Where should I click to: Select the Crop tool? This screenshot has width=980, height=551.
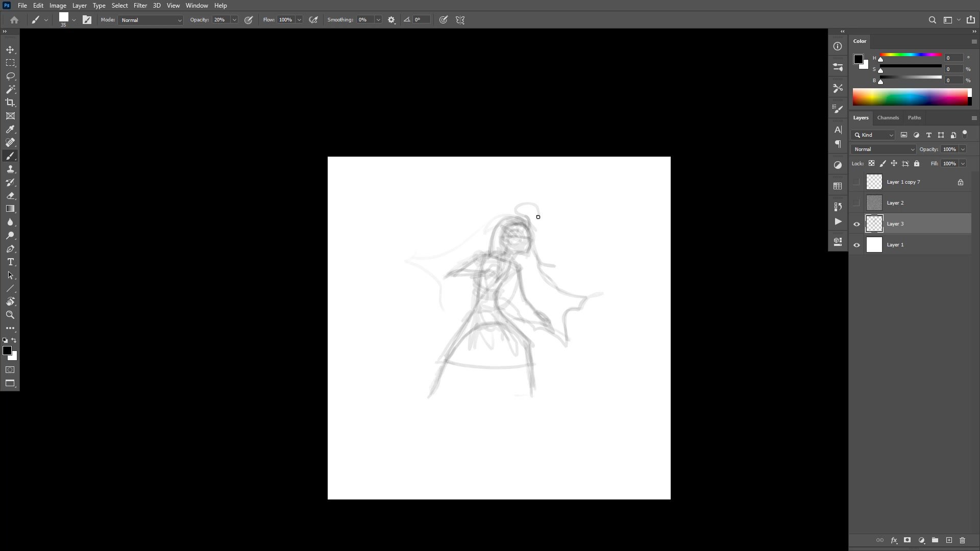(x=10, y=103)
